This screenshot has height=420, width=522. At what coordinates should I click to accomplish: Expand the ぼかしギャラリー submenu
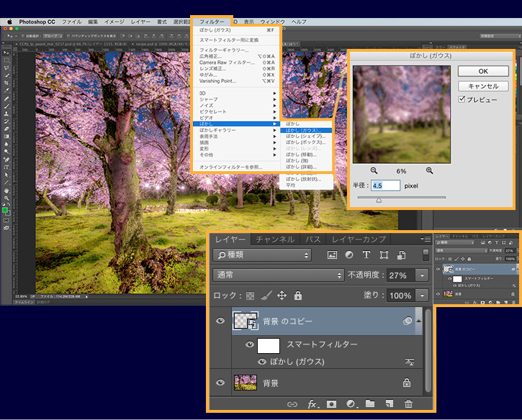click(236, 130)
